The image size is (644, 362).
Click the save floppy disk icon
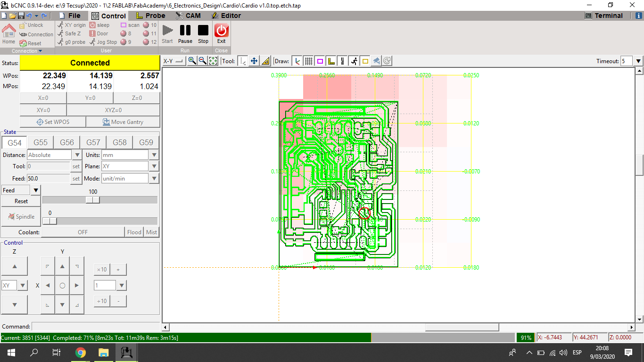click(21, 16)
